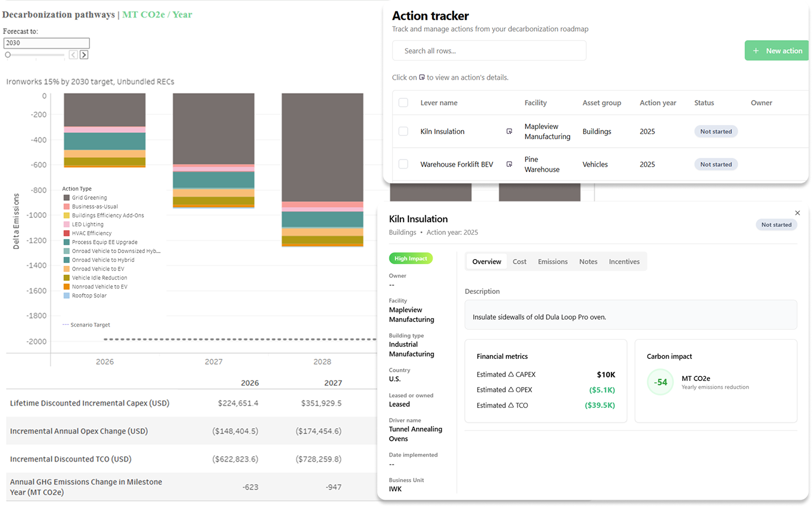Click Onroad Vehicle to Hybrid legend swatch

tap(67, 260)
